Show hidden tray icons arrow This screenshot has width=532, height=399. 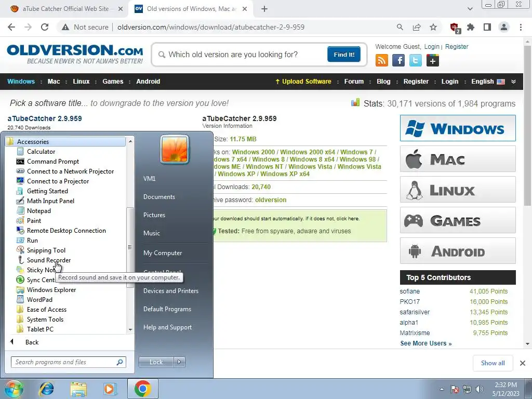pyautogui.click(x=442, y=389)
